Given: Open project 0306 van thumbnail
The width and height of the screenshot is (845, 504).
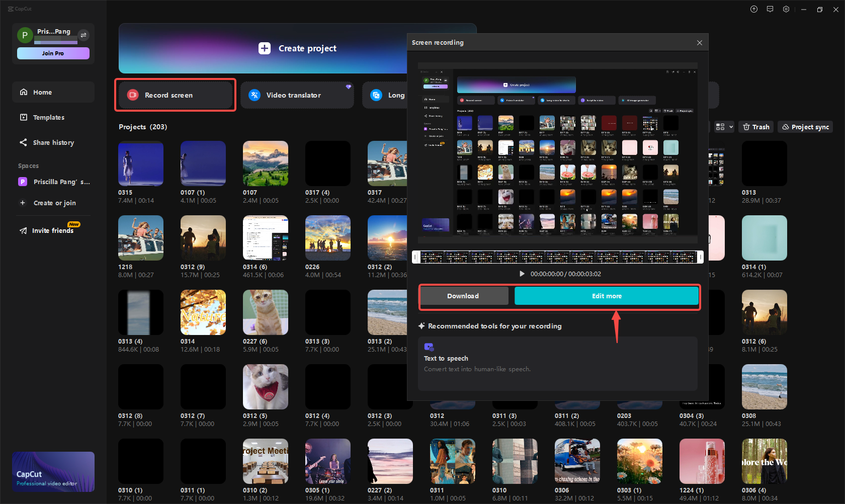Looking at the screenshot, I should tap(577, 461).
